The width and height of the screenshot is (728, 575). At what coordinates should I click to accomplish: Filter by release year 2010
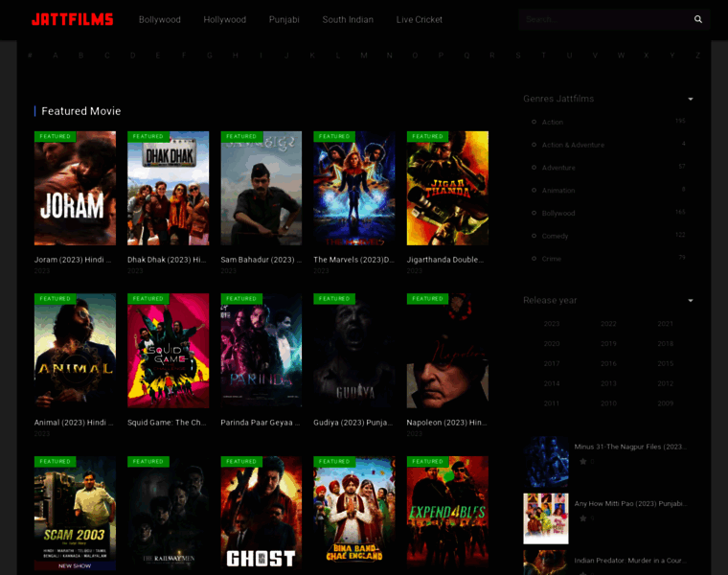[x=608, y=403]
